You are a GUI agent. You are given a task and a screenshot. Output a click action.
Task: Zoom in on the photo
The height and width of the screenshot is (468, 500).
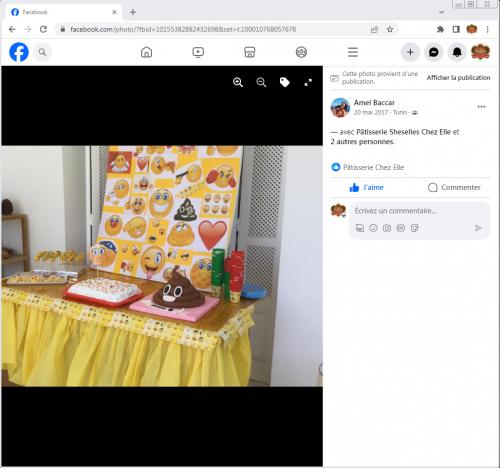[x=238, y=82]
